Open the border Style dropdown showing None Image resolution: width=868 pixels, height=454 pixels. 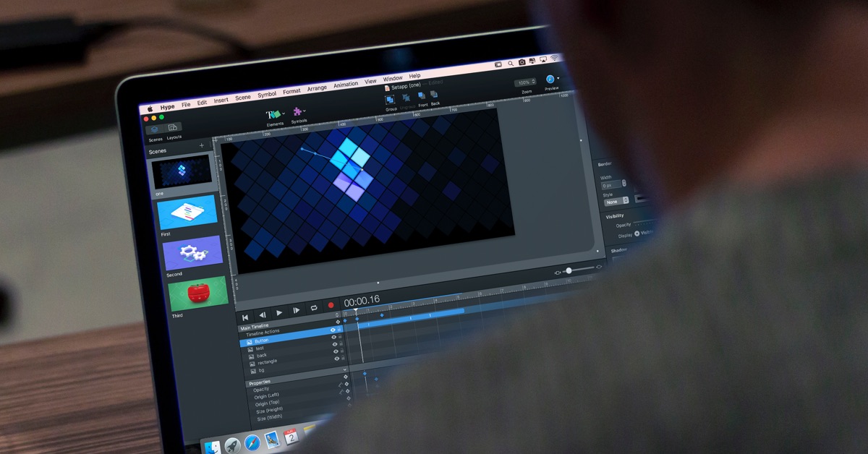point(618,202)
